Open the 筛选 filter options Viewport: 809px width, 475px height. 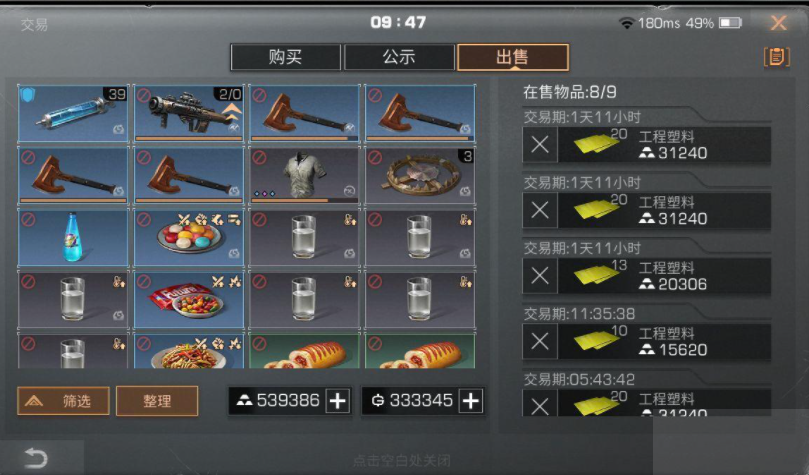coord(63,401)
